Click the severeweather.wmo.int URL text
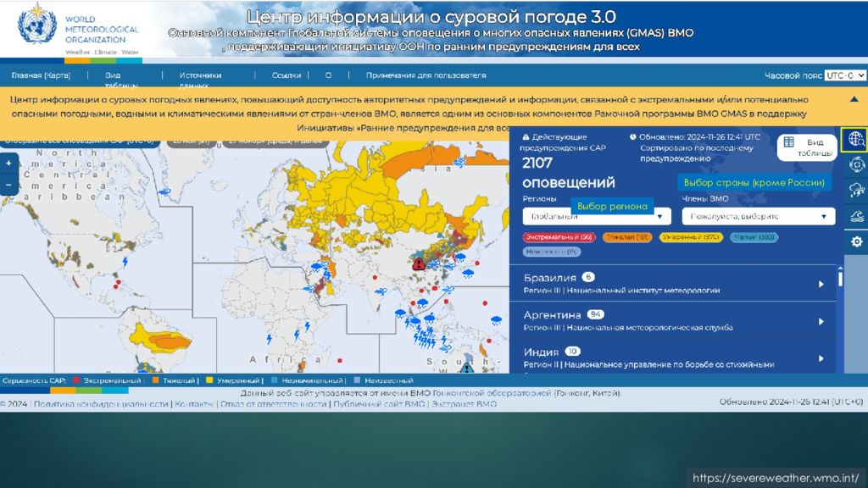 (776, 478)
